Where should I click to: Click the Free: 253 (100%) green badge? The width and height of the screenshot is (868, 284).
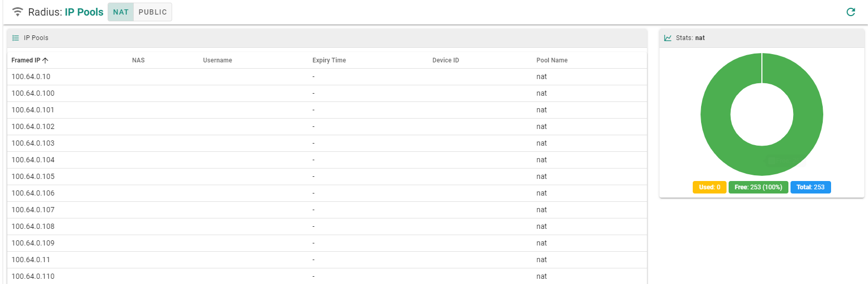point(758,187)
